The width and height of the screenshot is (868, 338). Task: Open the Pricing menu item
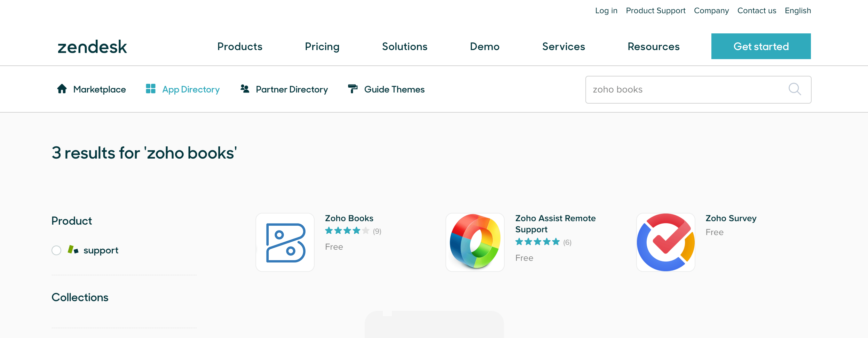322,47
